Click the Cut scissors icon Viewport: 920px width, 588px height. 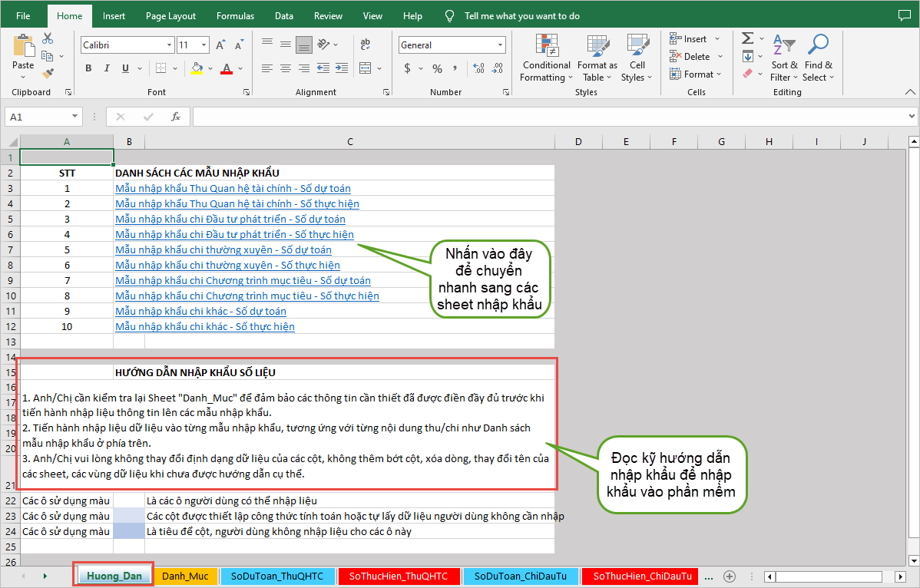(48, 39)
